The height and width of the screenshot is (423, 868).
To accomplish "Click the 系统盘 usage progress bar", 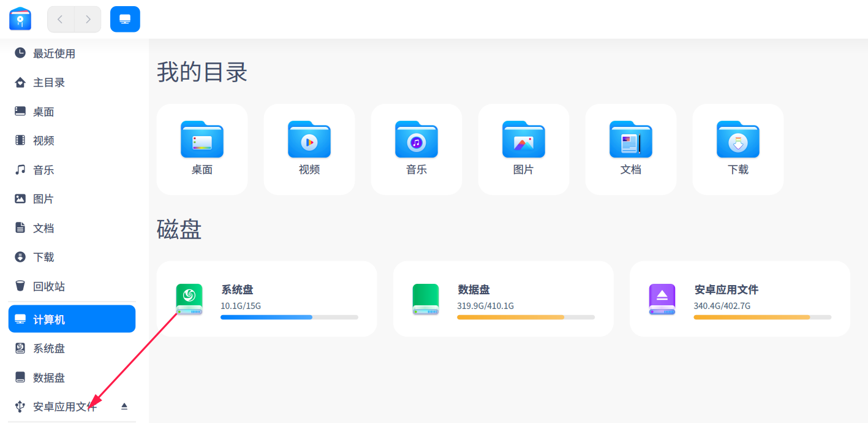I will (x=289, y=317).
